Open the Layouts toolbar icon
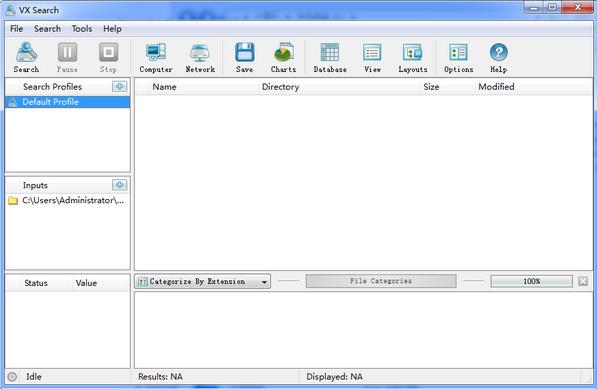597x389 pixels. (x=413, y=57)
